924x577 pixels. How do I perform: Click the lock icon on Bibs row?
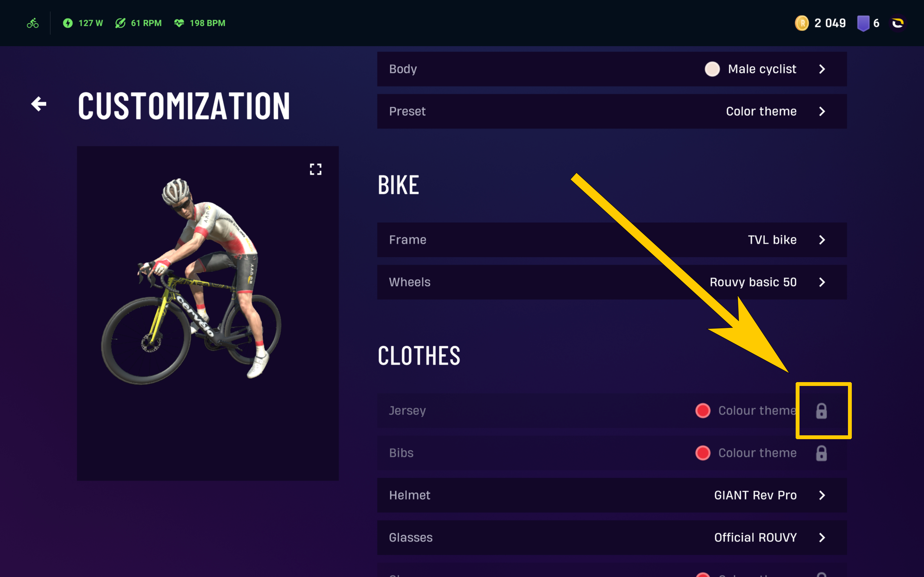click(x=821, y=453)
